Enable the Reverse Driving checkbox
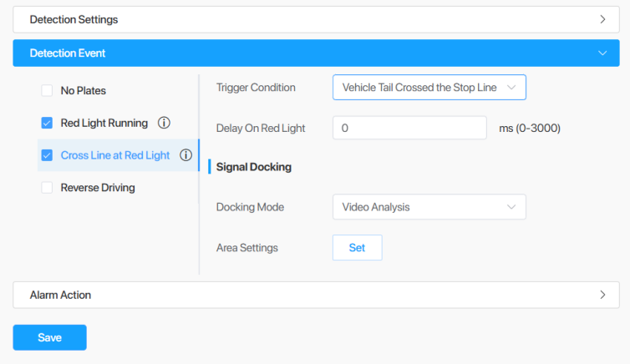This screenshot has width=630, height=364. (47, 187)
